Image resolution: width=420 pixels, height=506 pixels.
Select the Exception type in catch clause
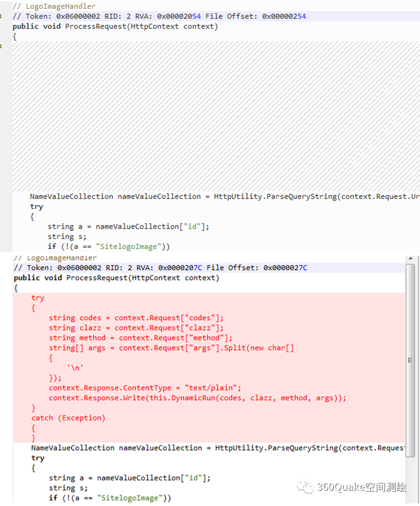tap(82, 418)
